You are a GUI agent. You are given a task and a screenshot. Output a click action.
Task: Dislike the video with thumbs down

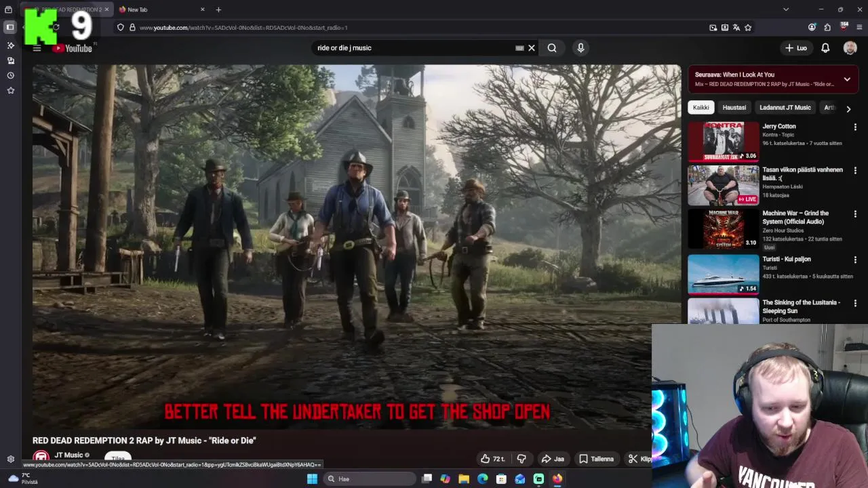tap(521, 459)
